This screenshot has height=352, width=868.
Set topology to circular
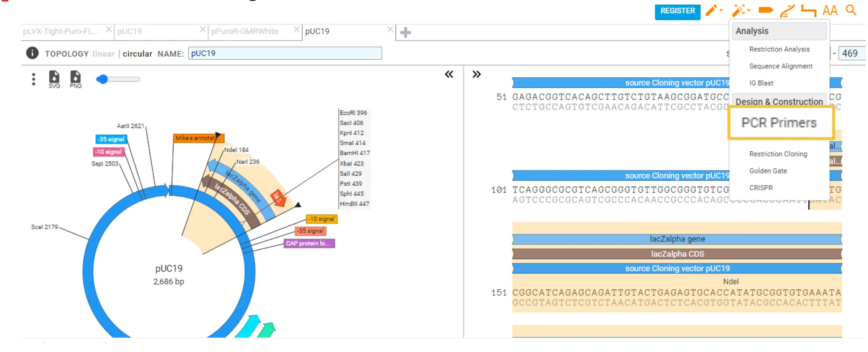(137, 54)
